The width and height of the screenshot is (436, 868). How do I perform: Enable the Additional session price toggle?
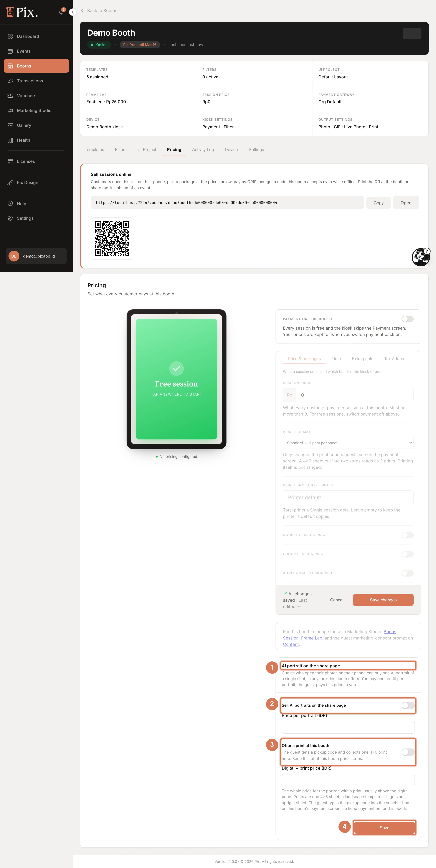pyautogui.click(x=407, y=573)
